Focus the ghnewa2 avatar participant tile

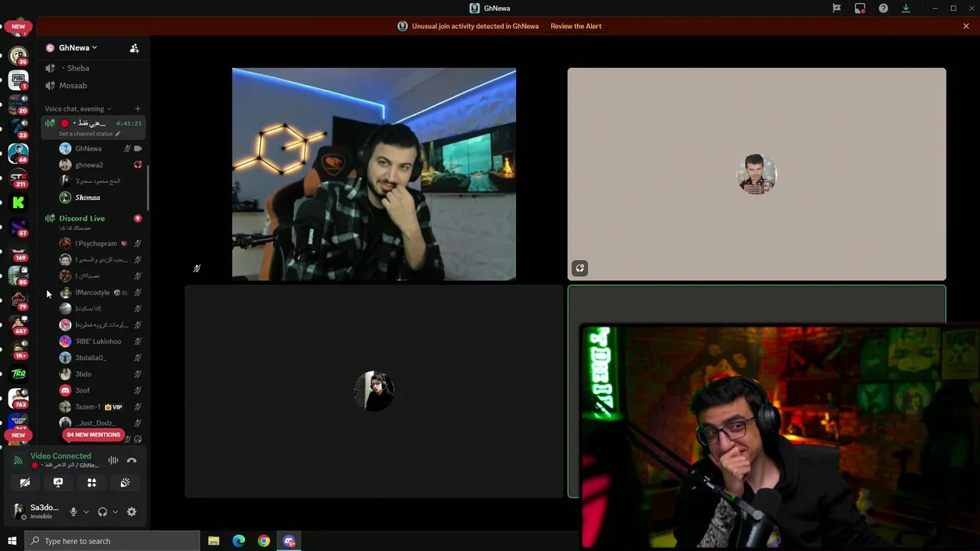click(x=756, y=174)
